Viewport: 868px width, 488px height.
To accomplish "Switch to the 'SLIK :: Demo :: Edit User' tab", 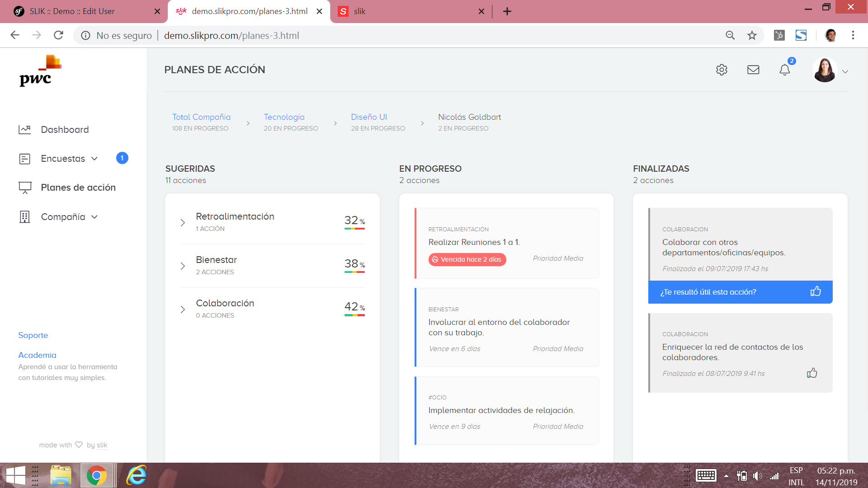I will (x=72, y=11).
